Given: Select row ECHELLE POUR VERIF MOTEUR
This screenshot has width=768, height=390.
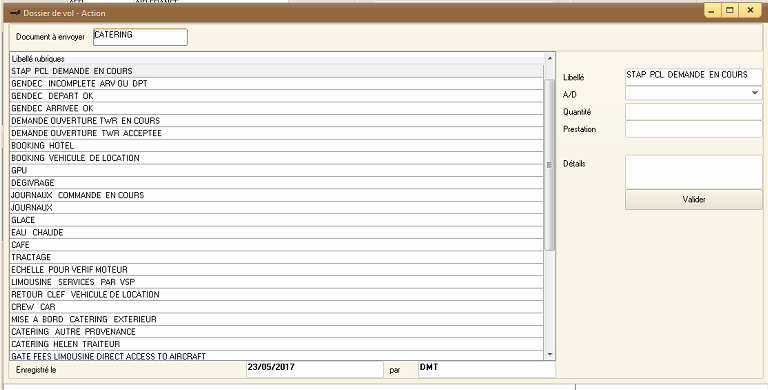Looking at the screenshot, I should coord(277,269).
